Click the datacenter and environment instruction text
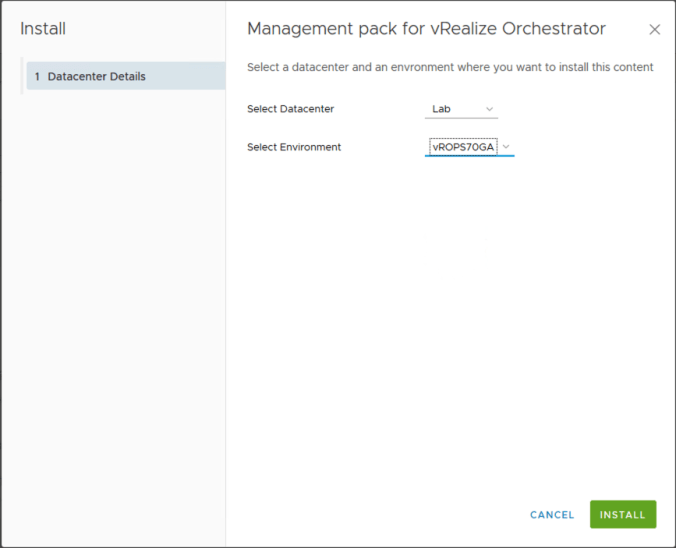The image size is (676, 548). [x=450, y=67]
